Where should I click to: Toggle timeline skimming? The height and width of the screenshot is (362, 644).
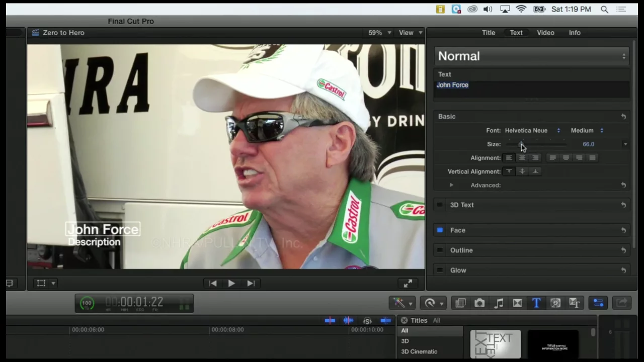point(330,320)
